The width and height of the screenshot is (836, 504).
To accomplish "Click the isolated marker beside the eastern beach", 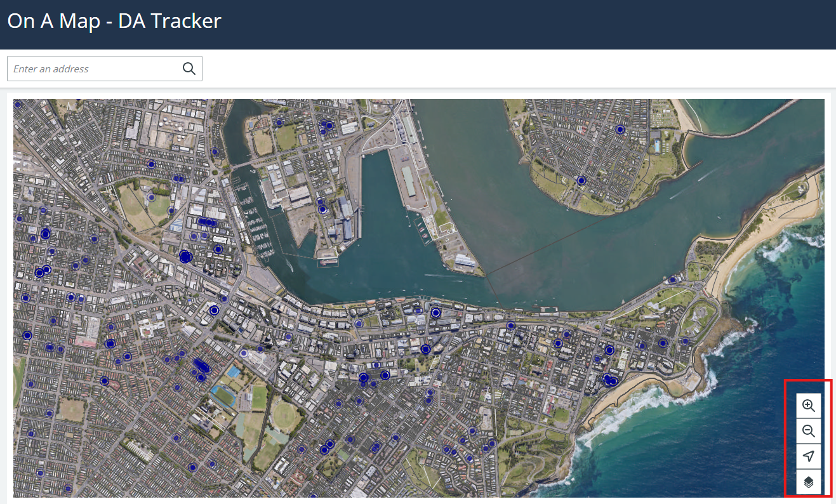I will coord(673,279).
